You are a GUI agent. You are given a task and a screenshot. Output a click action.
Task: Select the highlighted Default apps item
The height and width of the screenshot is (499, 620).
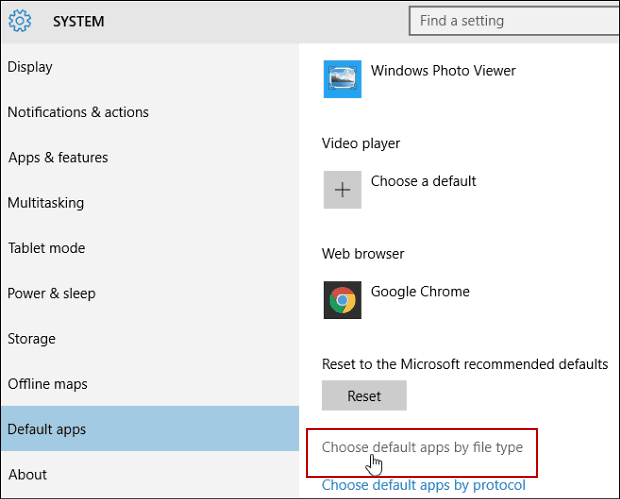[x=150, y=429]
